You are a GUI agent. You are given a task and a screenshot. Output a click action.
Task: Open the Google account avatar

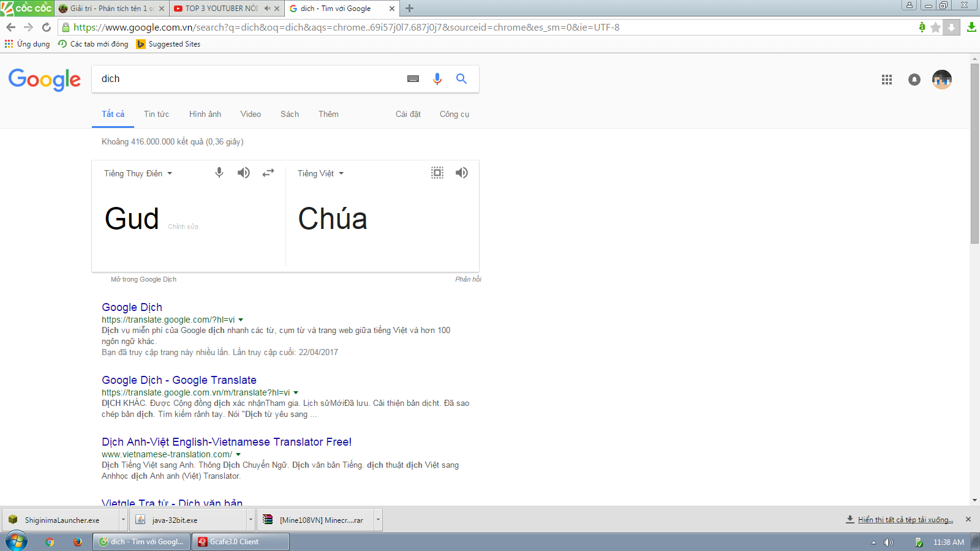(x=942, y=80)
